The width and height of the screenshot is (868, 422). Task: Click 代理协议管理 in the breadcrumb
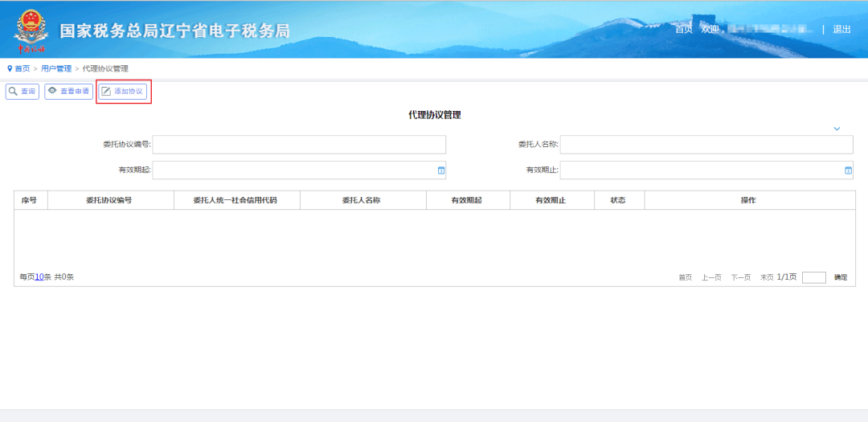pyautogui.click(x=105, y=68)
